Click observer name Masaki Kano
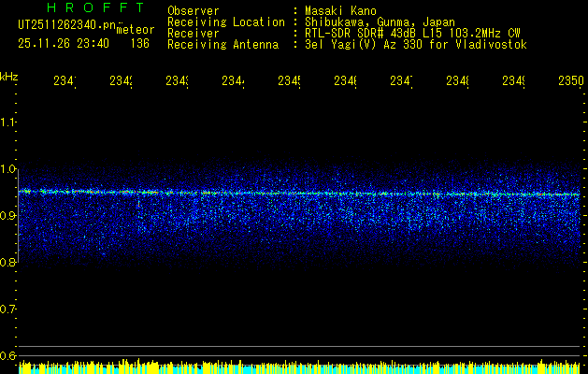This screenshot has width=588, height=374. pos(340,11)
